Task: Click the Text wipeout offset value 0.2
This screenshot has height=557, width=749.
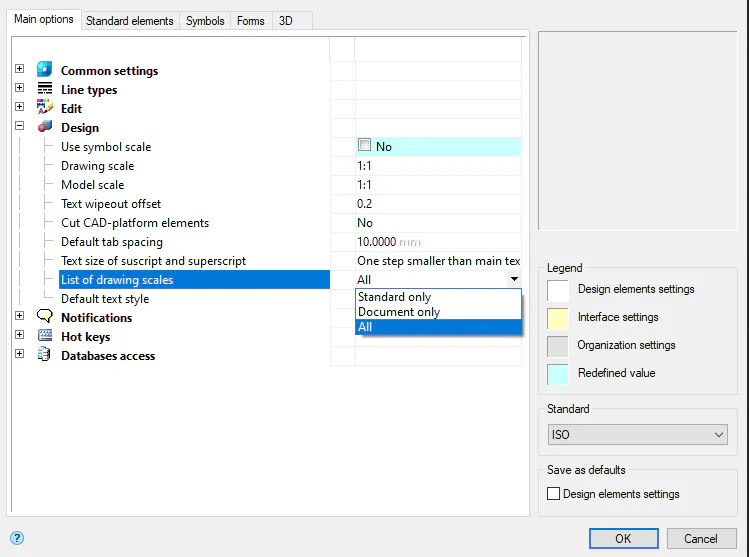Action: tap(364, 204)
